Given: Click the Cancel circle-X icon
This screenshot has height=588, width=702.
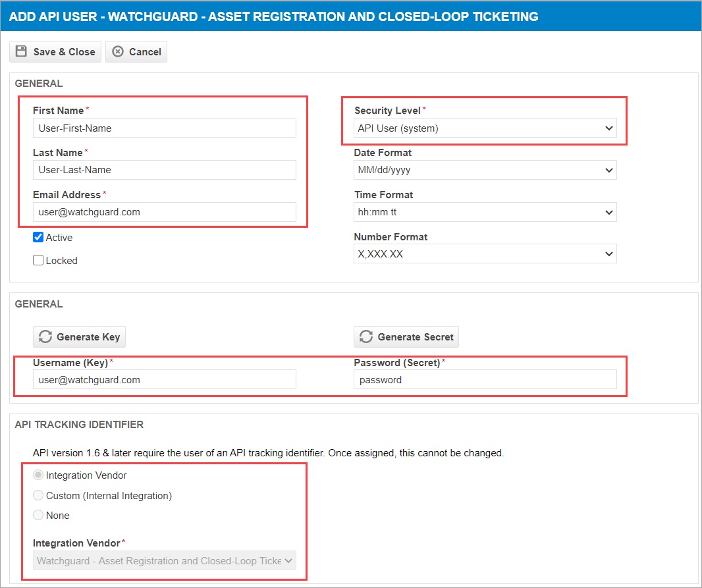Looking at the screenshot, I should [117, 51].
